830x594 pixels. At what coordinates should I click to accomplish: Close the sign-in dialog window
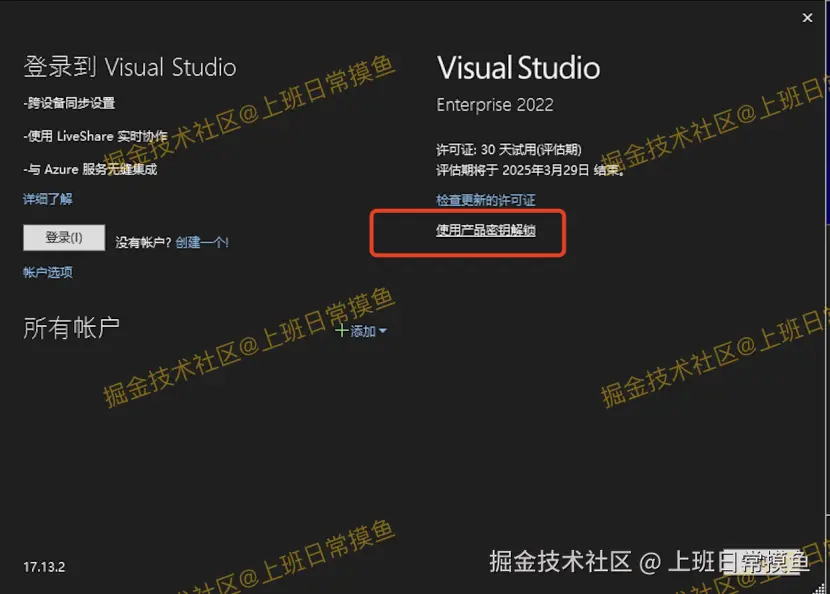[808, 17]
